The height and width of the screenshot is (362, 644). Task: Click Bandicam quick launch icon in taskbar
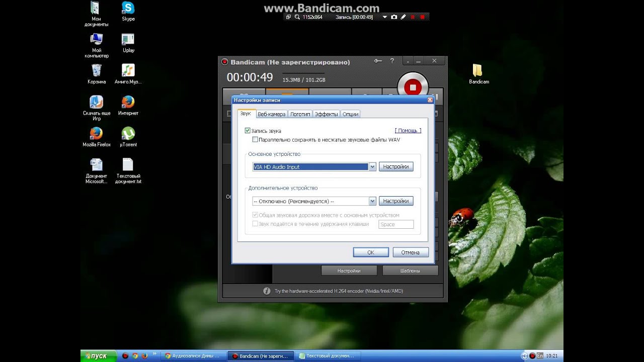125,356
